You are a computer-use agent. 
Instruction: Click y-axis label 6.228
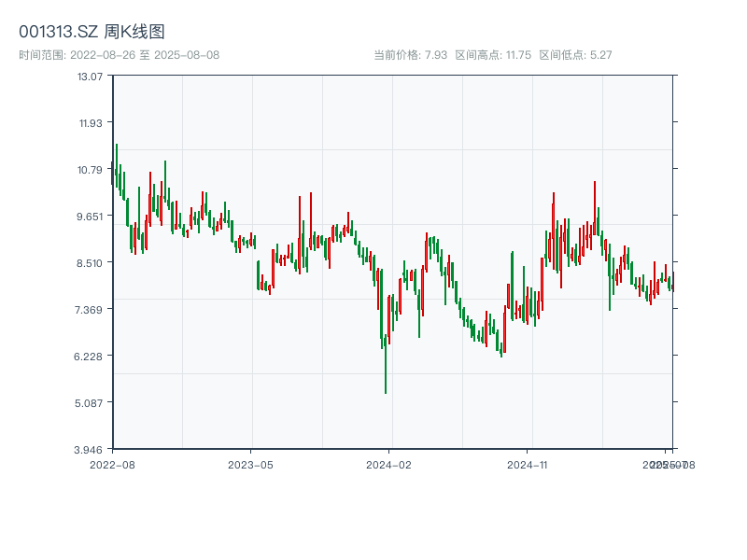click(89, 357)
